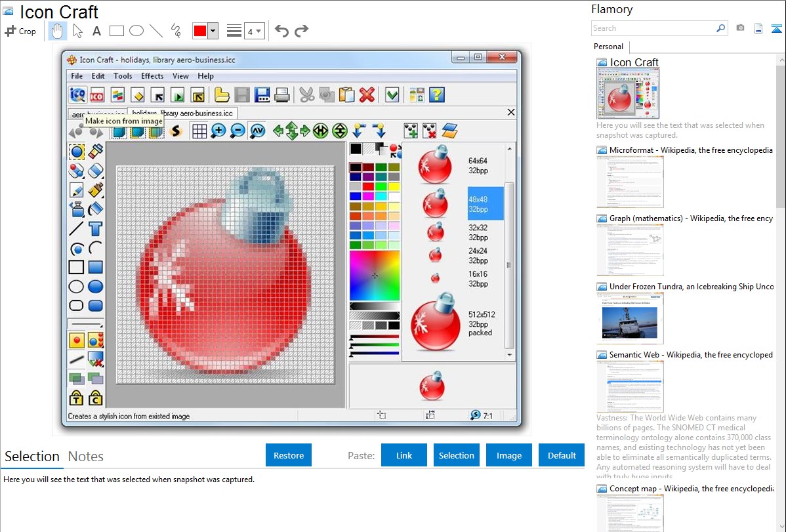Open the line width dropdown showing 4
This screenshot has width=786, height=532.
255,31
